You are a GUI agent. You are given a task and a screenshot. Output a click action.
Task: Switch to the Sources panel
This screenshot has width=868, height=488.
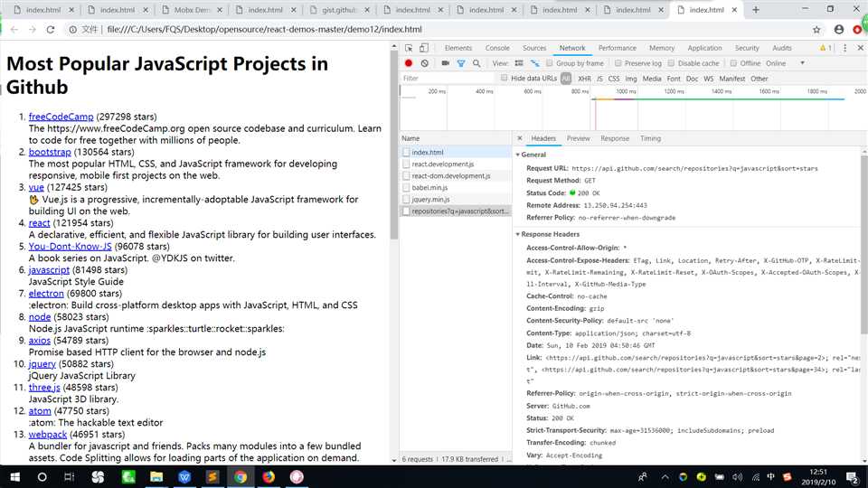point(534,48)
